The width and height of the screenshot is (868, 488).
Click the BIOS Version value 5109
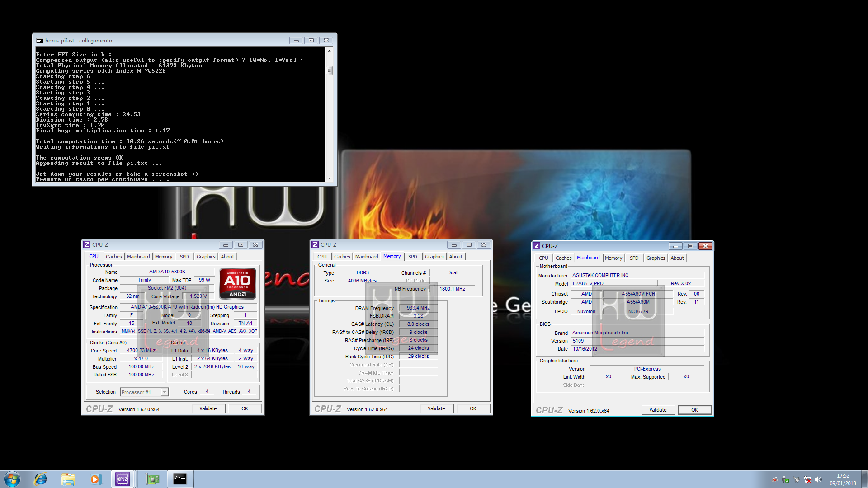637,341
